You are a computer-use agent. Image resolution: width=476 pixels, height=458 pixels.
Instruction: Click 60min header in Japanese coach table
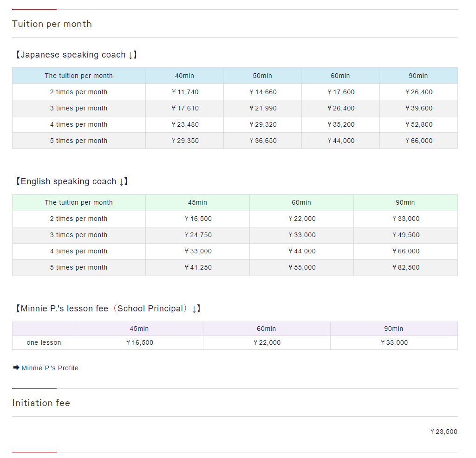coord(340,76)
